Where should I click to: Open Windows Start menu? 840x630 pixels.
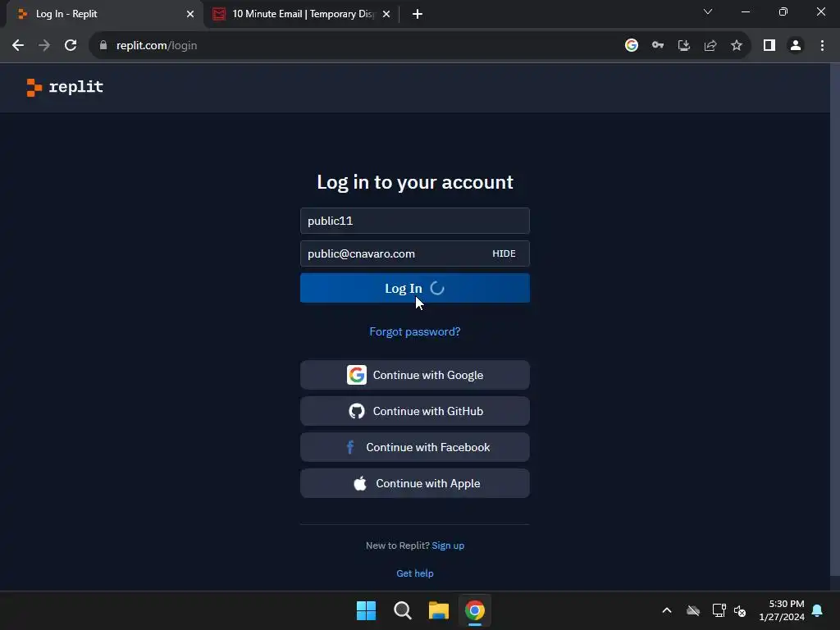click(367, 610)
